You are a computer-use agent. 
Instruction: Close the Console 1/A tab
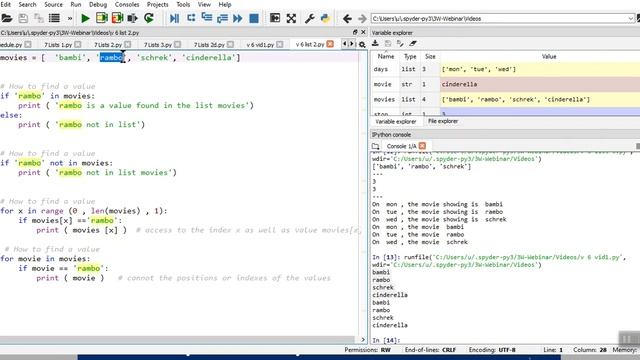pos(422,146)
